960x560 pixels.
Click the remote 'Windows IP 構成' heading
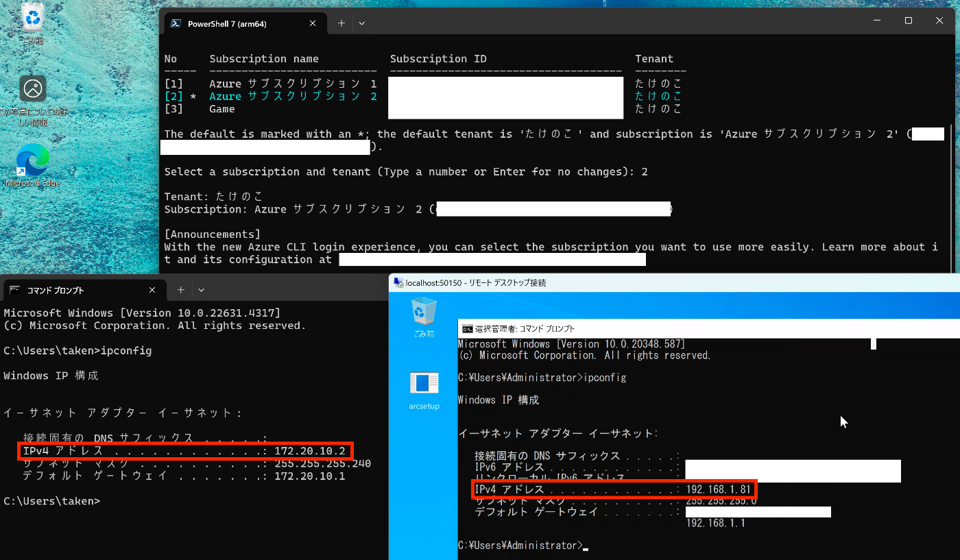point(499,400)
